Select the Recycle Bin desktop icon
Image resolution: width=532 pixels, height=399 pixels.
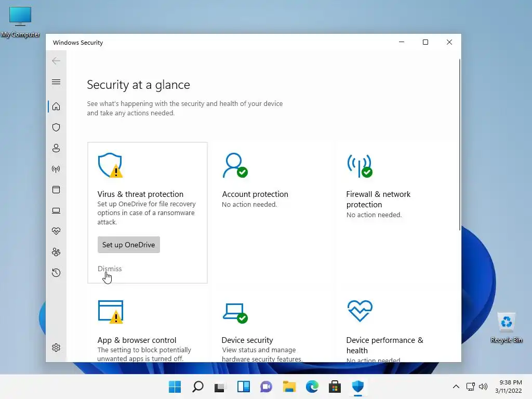click(x=506, y=328)
